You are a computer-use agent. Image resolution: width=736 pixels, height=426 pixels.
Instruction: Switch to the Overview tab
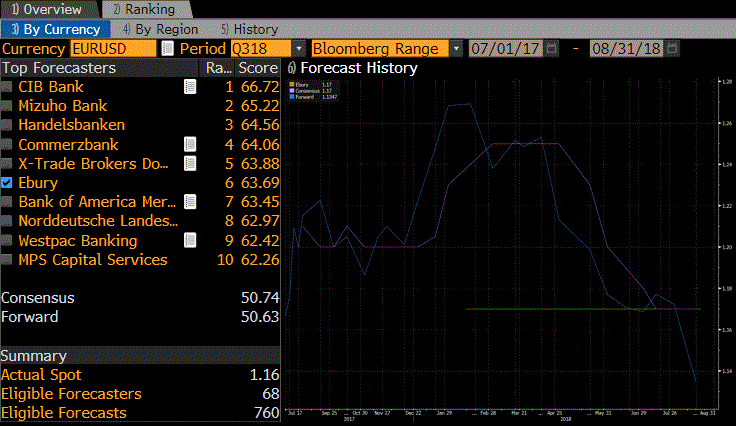click(x=48, y=9)
